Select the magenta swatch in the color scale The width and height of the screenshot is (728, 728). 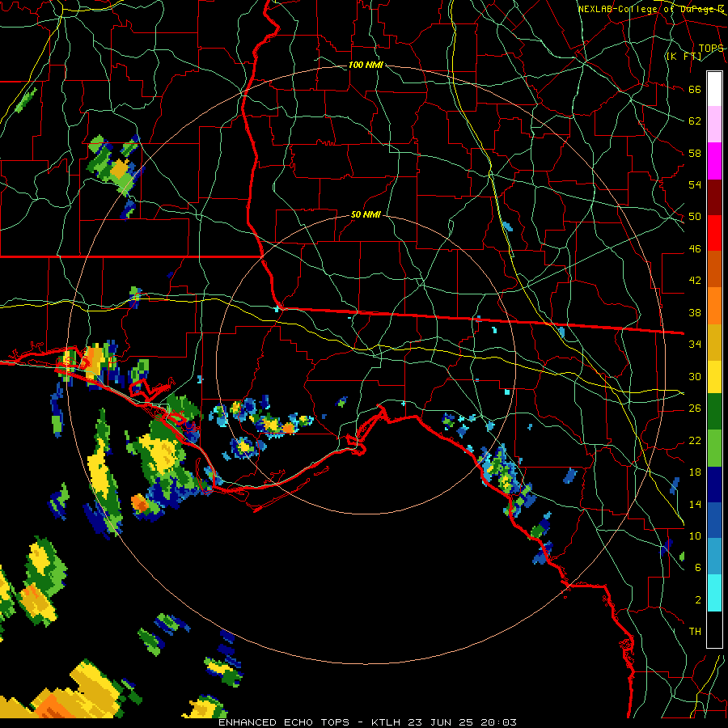[714, 160]
